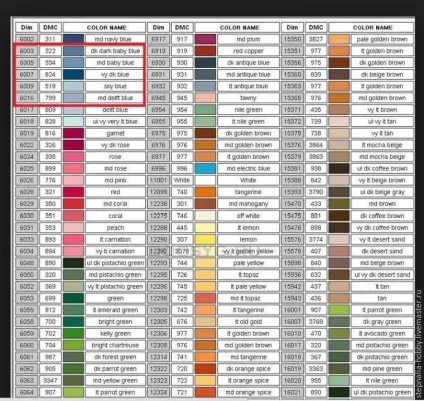Image resolution: width=424 pixels, height=401 pixels.
Task: Select the garnet color swatch
Action: click(x=73, y=133)
